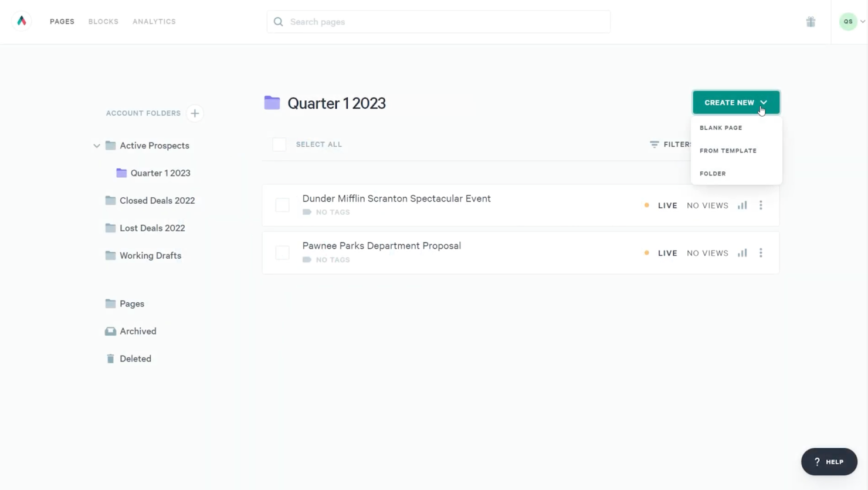Click the add folder plus icon
868x490 pixels.
coord(194,113)
